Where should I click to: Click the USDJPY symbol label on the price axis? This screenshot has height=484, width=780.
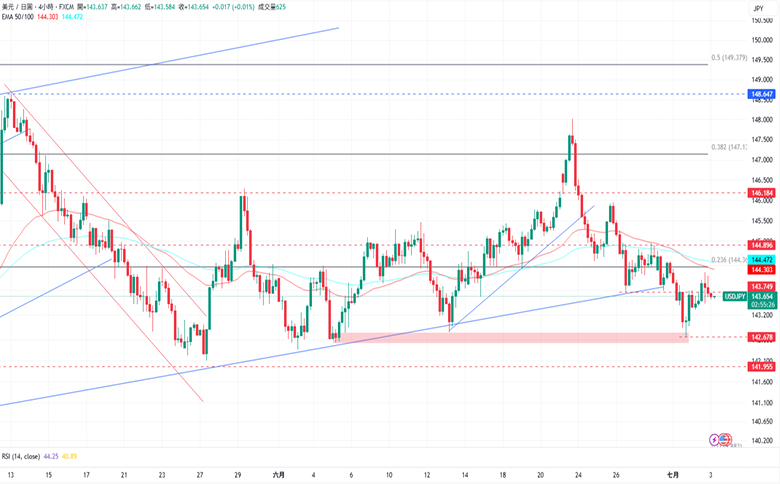coord(735,296)
